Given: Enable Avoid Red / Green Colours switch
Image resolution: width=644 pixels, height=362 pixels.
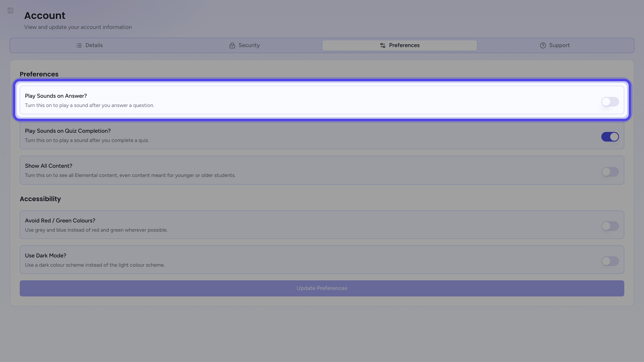Looking at the screenshot, I should pos(610,226).
